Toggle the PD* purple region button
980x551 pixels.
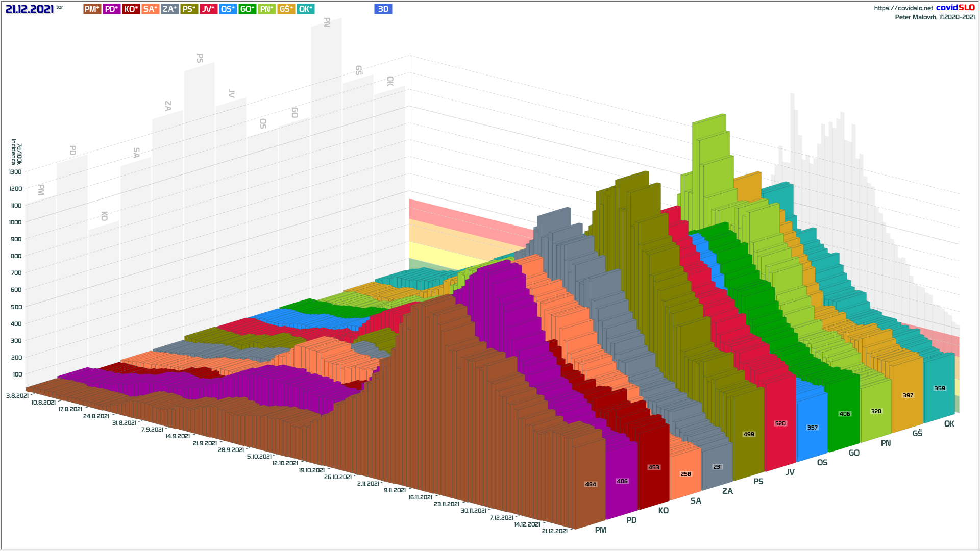(x=111, y=9)
